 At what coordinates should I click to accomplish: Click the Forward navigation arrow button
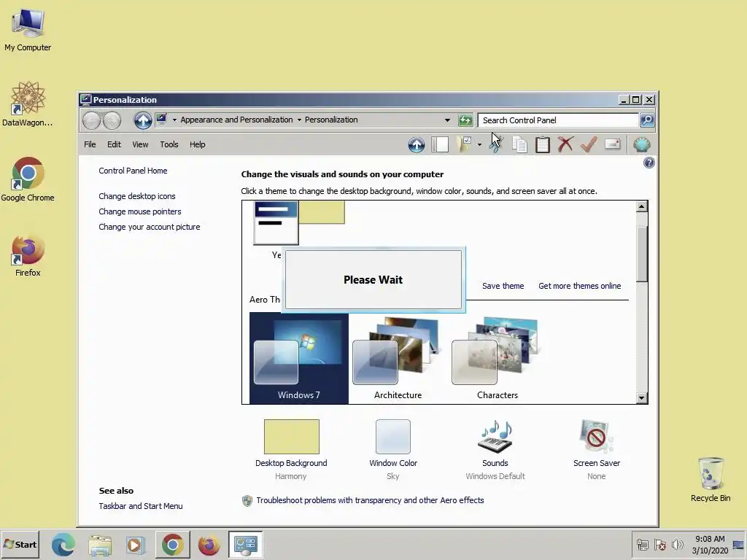coord(112,120)
